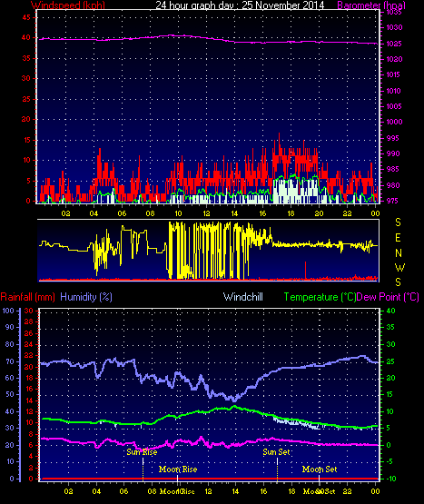Click the Moon Rise marker label
The width and height of the screenshot is (424, 504).
coord(178,469)
